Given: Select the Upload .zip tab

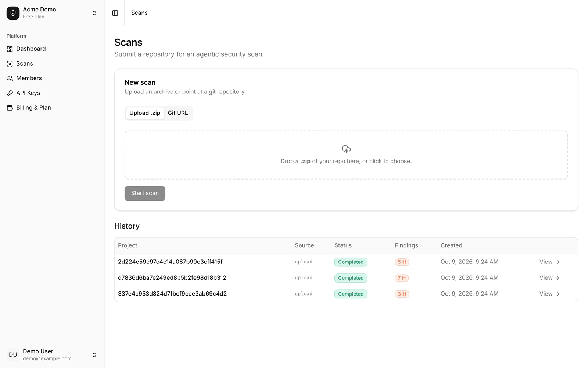Looking at the screenshot, I should tap(145, 113).
